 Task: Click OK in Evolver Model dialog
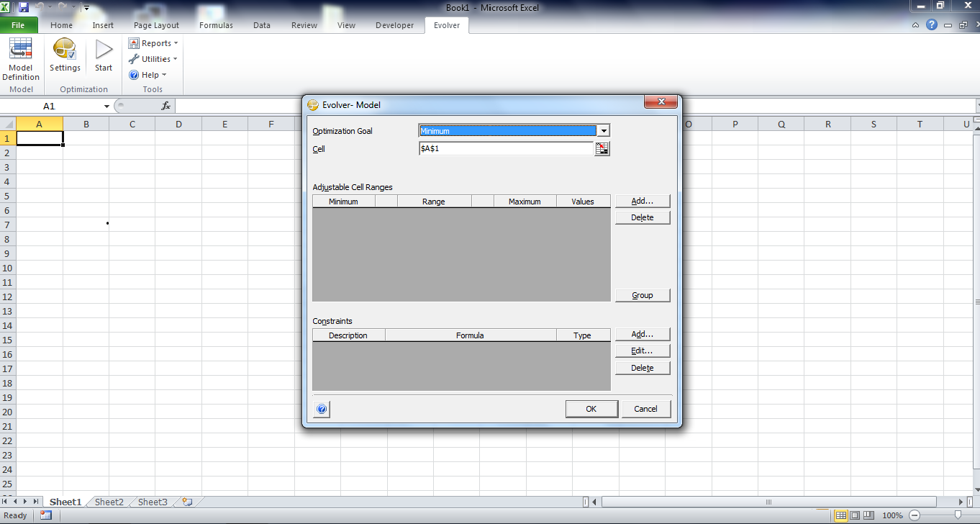tap(591, 409)
